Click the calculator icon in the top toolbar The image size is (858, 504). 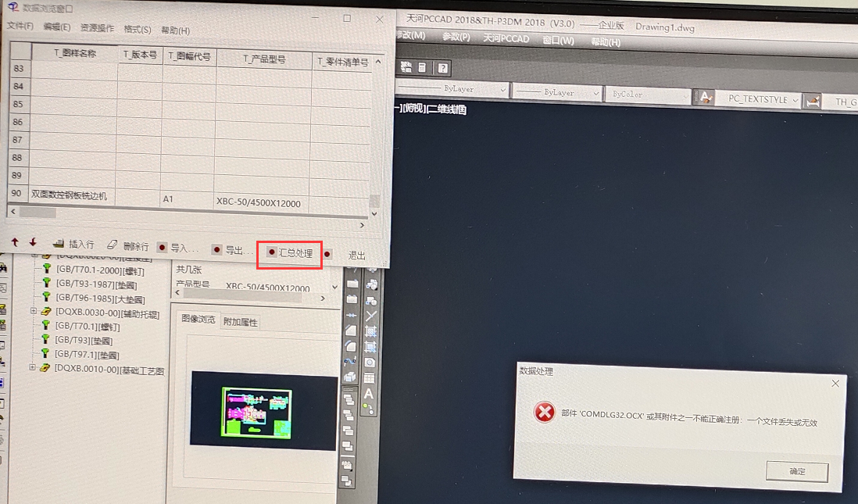point(423,69)
